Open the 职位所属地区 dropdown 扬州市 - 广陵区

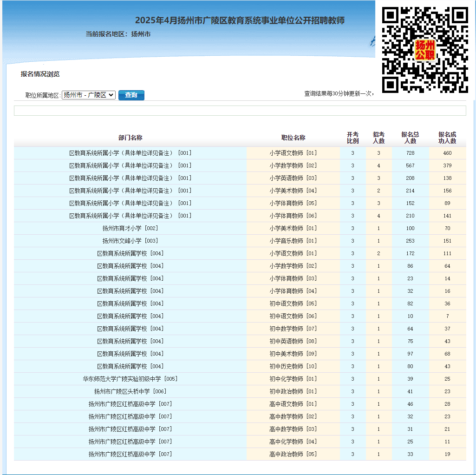coord(88,95)
